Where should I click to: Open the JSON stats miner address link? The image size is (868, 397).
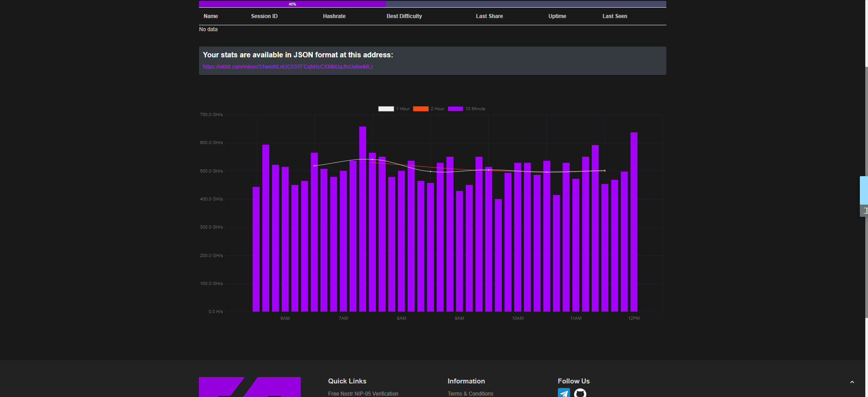pos(288,67)
